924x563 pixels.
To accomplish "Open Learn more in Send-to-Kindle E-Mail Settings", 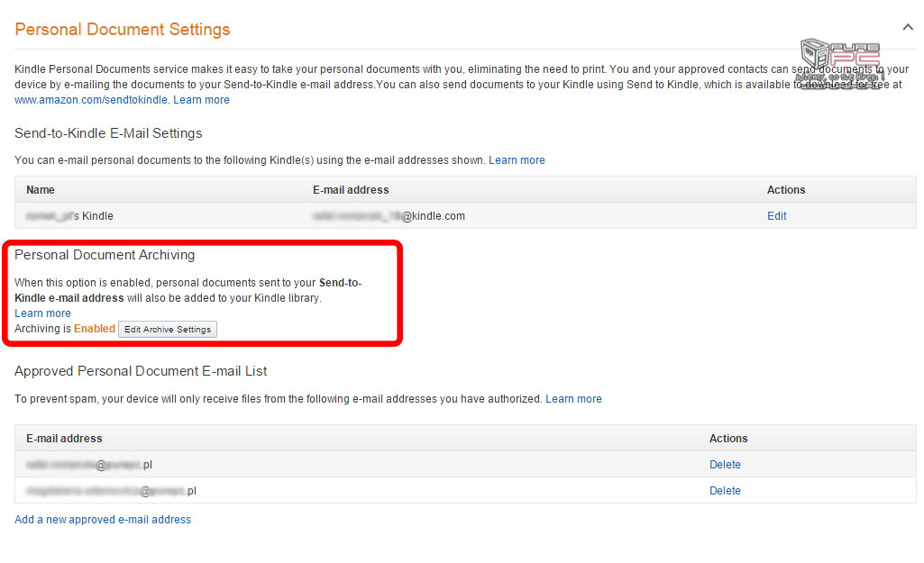I will (517, 160).
